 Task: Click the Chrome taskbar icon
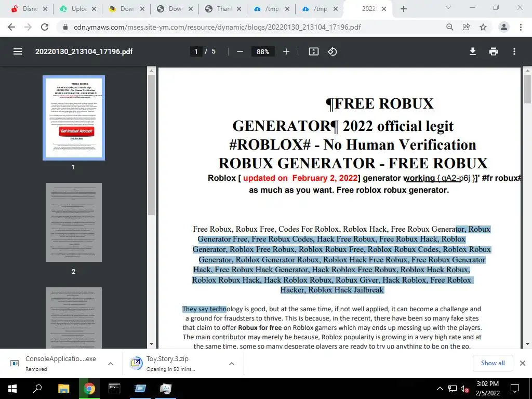[x=89, y=389]
